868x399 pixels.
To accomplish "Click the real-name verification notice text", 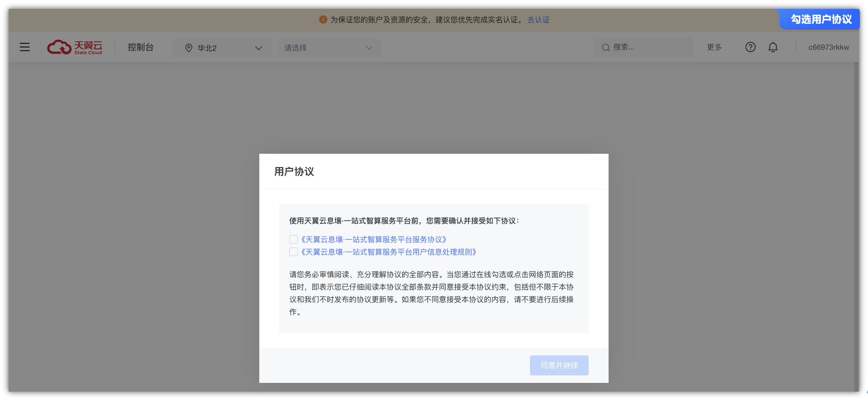I will click(427, 20).
